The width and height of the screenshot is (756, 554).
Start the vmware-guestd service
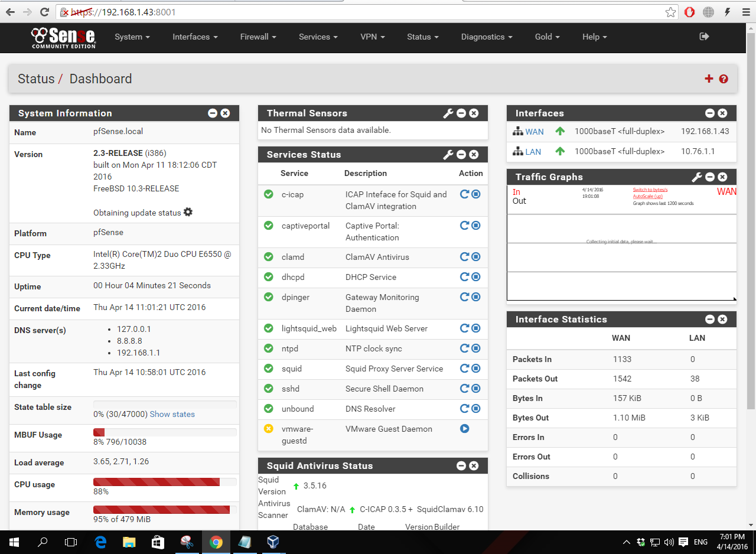pos(464,428)
